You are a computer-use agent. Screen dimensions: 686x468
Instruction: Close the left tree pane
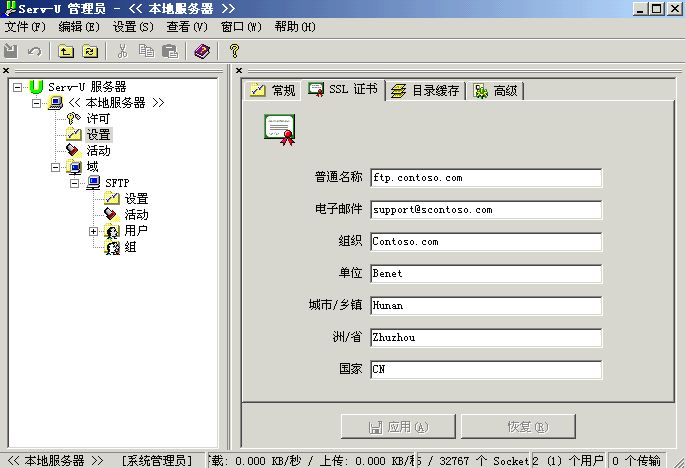click(x=6, y=70)
